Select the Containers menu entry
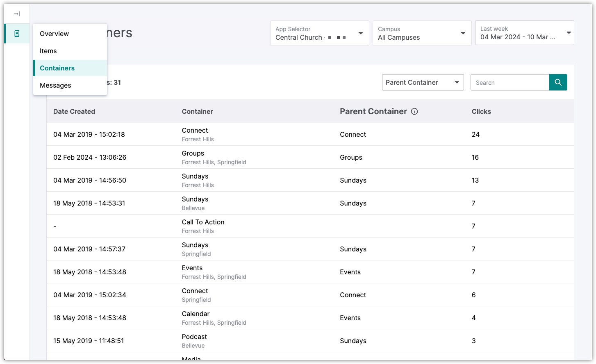This screenshot has width=596, height=364. (57, 68)
